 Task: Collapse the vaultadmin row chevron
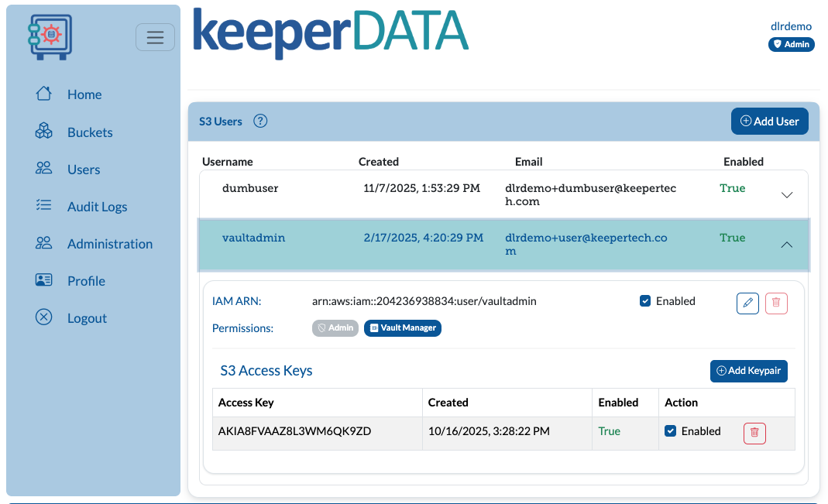pos(787,245)
